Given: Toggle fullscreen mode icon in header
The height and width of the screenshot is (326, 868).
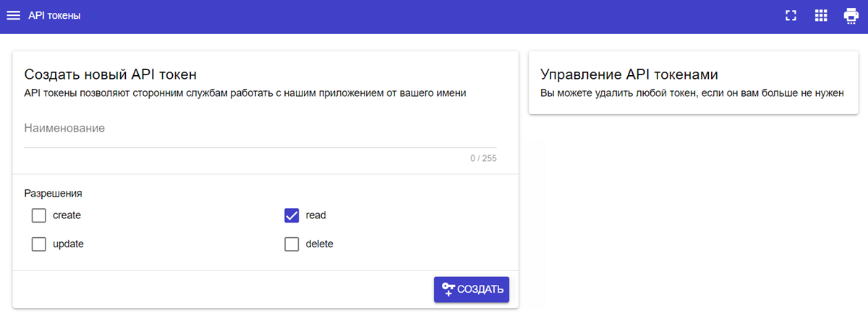Looking at the screenshot, I should pyautogui.click(x=791, y=16).
